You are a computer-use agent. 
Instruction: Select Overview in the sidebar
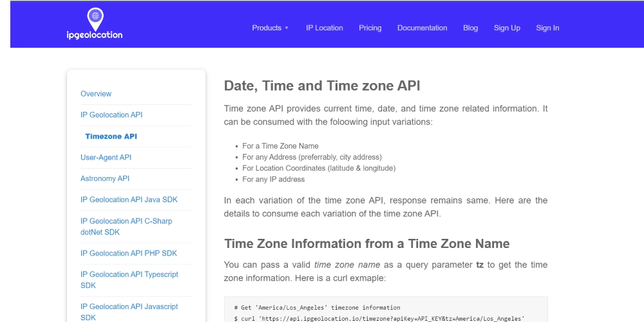tap(96, 94)
